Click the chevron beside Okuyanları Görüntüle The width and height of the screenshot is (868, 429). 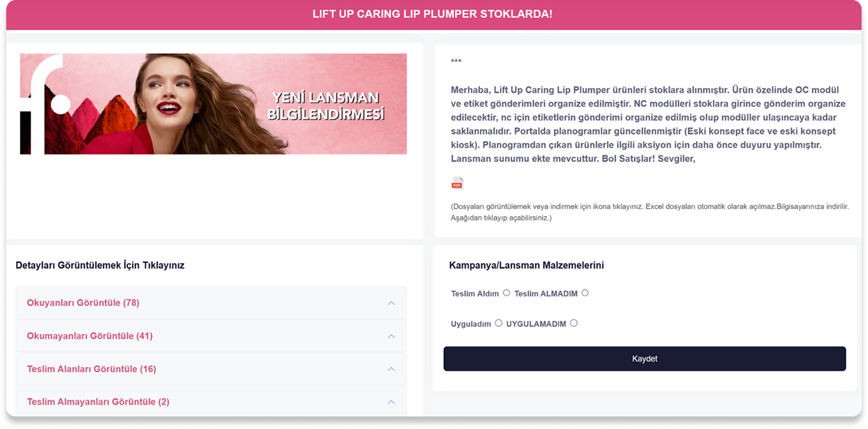(x=391, y=303)
